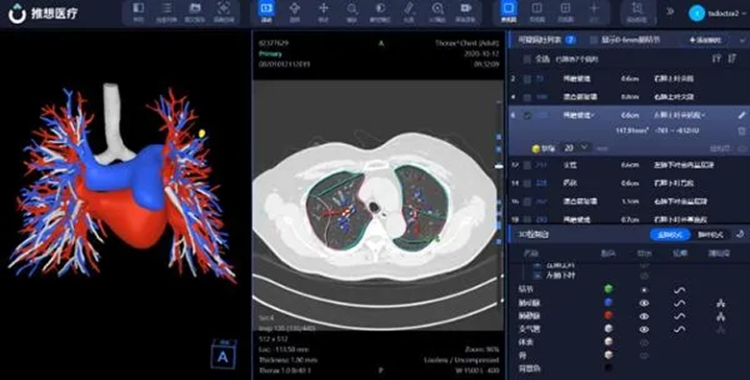Toggle visibility of the red artery layer
The image size is (750, 380).
644,316
